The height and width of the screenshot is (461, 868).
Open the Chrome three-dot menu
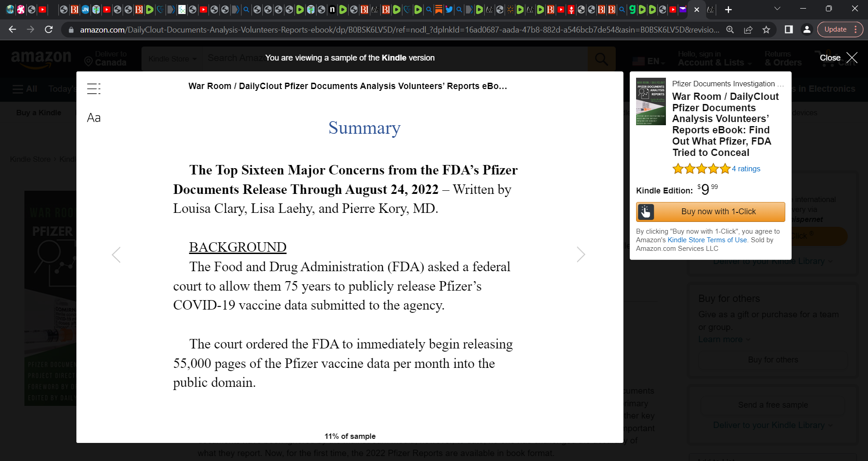(x=856, y=30)
